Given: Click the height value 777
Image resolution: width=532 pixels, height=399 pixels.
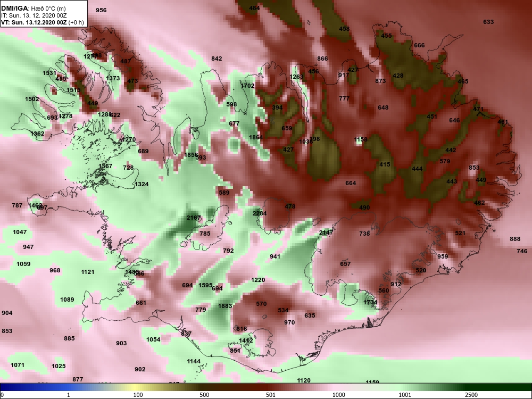Looking at the screenshot, I should (344, 98).
